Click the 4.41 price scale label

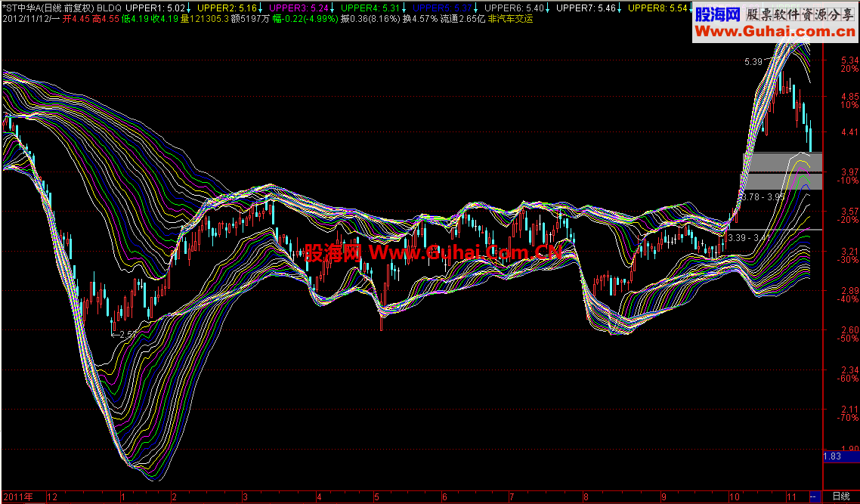click(x=849, y=132)
